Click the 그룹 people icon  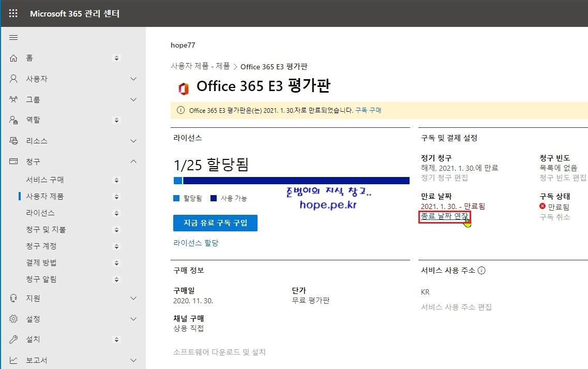pos(13,99)
